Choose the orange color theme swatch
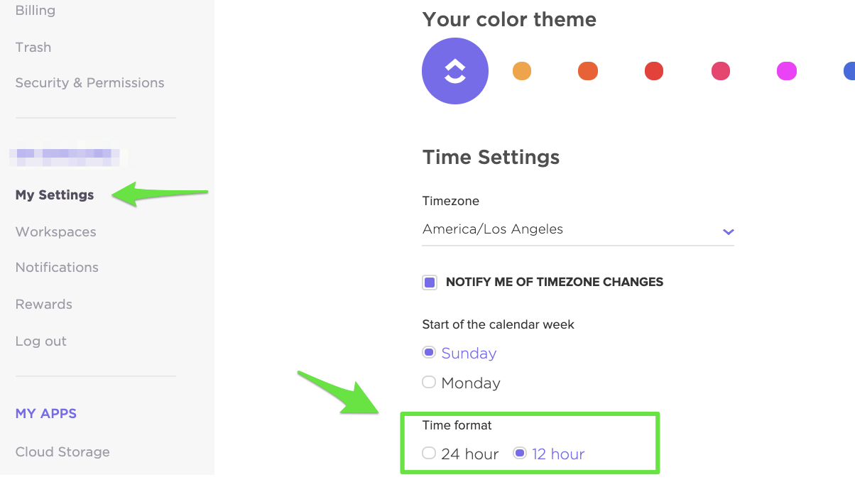 click(x=588, y=71)
